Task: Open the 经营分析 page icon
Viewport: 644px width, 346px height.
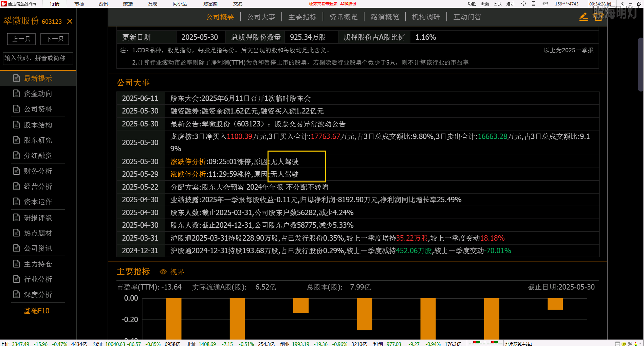Action: [16, 186]
